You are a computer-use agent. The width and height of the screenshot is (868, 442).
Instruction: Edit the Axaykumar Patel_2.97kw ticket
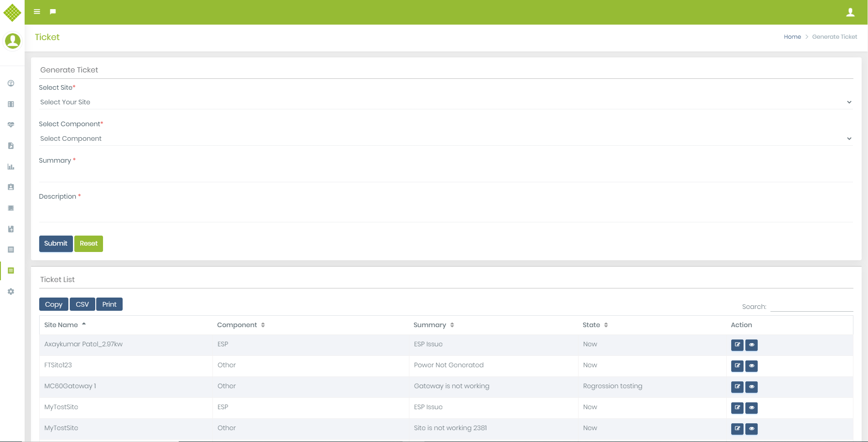pos(737,345)
